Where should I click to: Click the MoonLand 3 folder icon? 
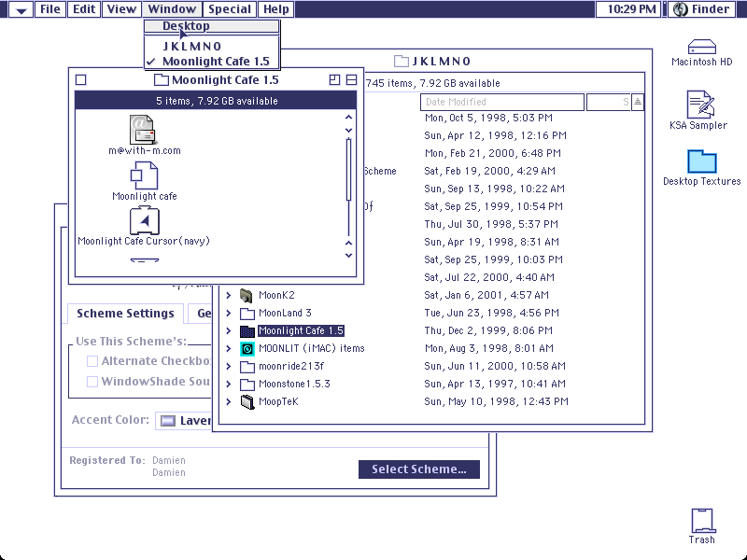247,313
